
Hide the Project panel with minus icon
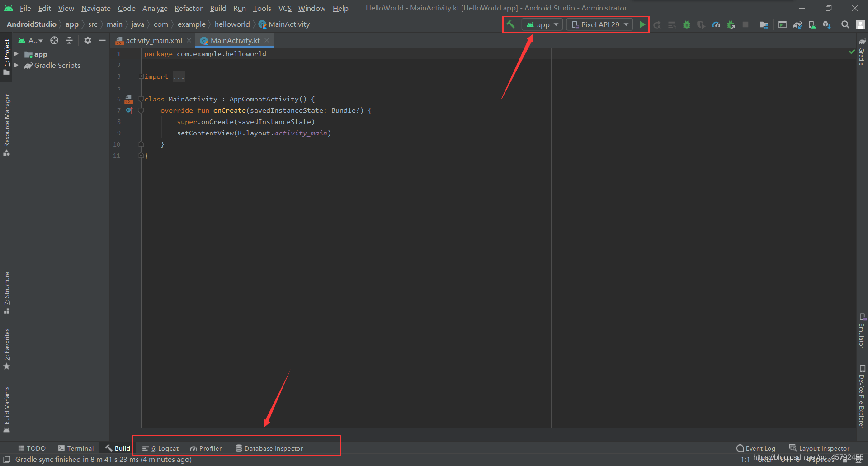point(102,40)
